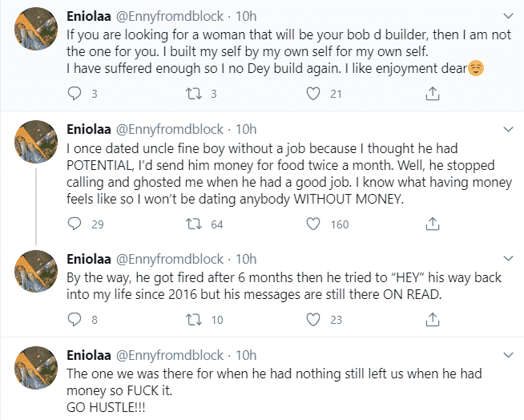
Task: Open the 10h timestamp of the second tweet
Action: pos(248,128)
